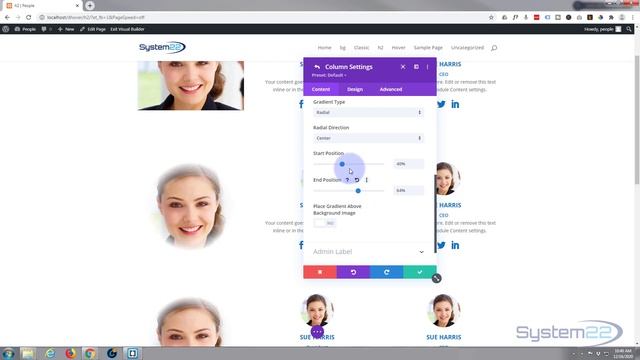Screen dimensions: 640x360
Task: Click the End Position slider handle
Action: 358,191
